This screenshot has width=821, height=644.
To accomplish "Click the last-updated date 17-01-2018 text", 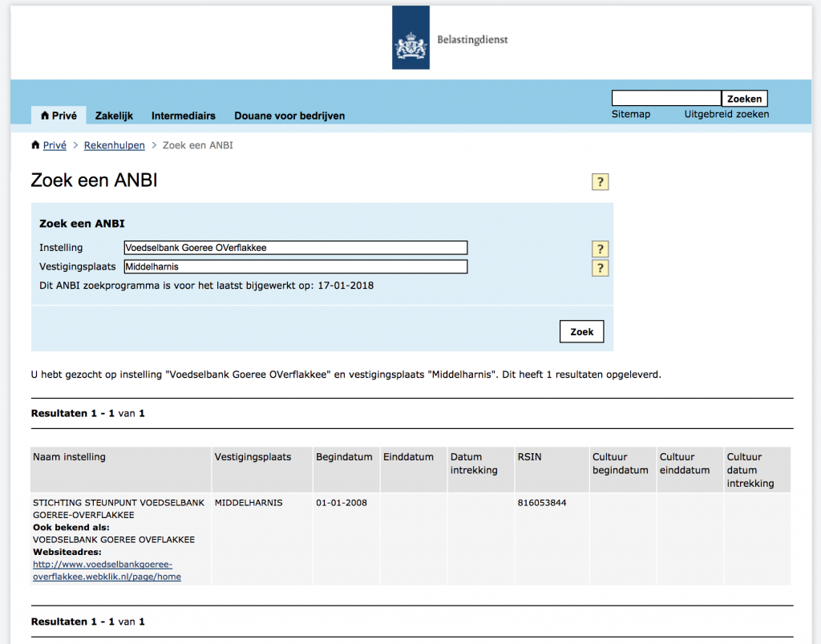I will click(x=346, y=286).
